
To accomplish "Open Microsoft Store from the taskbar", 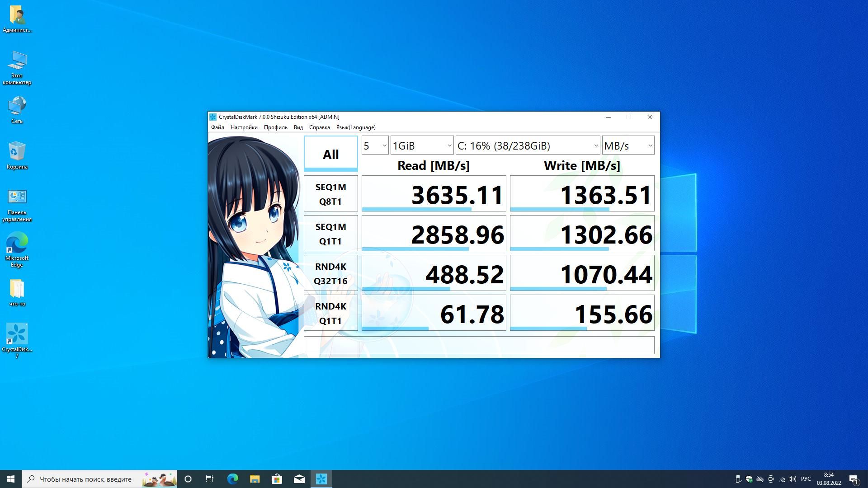I will click(277, 479).
